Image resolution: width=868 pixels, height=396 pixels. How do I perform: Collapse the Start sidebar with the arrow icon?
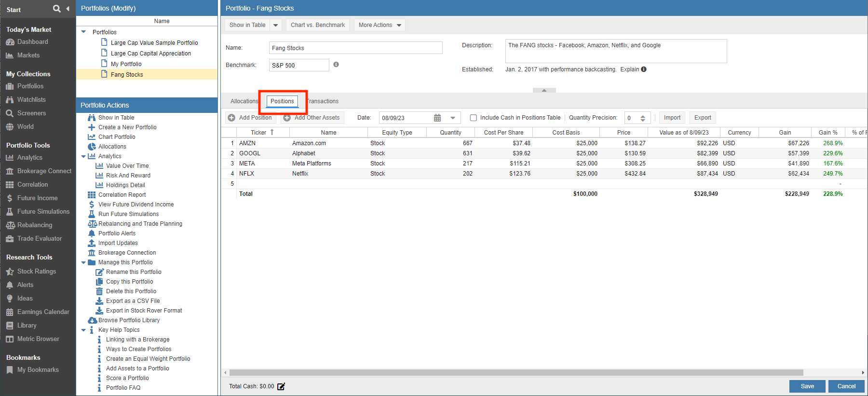(68, 9)
